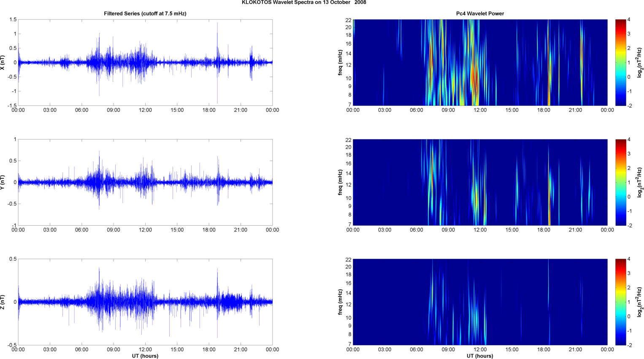This screenshot has width=644, height=359.
Task: Pick the colorbar beside the Z wavelet spectrogram
Action: pyautogui.click(x=620, y=302)
